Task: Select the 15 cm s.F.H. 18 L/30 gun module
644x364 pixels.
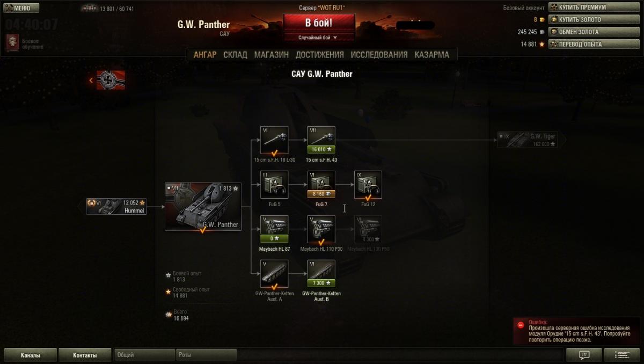Action: point(274,140)
